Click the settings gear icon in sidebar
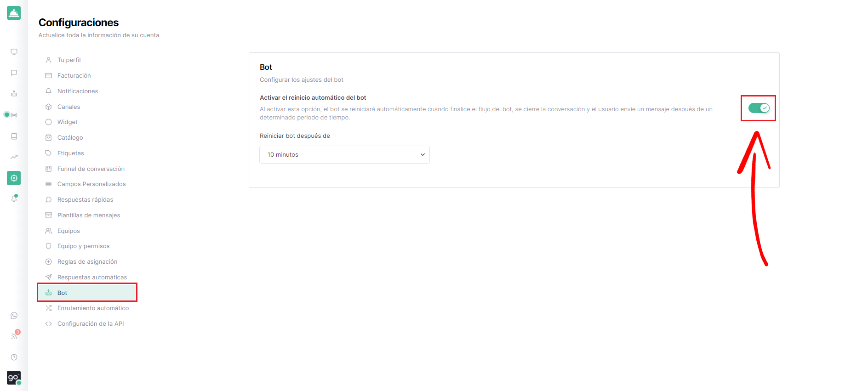 [x=14, y=178]
